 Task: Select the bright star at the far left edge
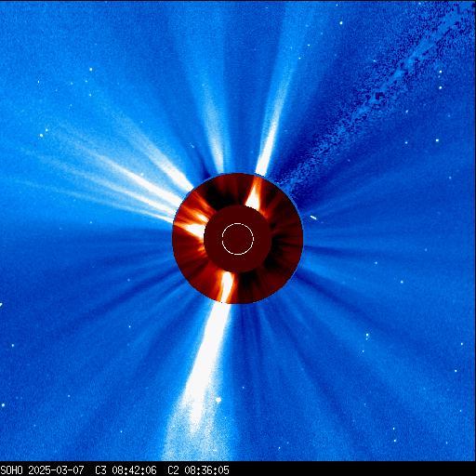(x=3, y=405)
